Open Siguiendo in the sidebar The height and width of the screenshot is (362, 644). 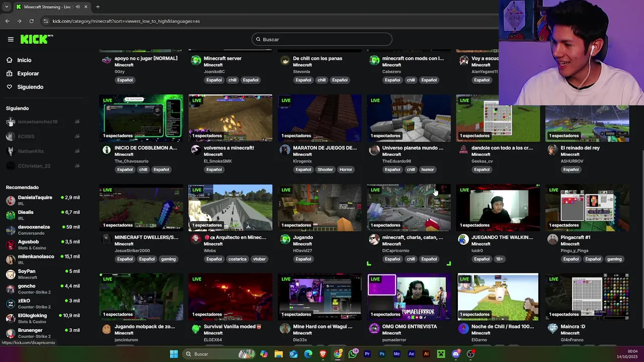(x=30, y=87)
